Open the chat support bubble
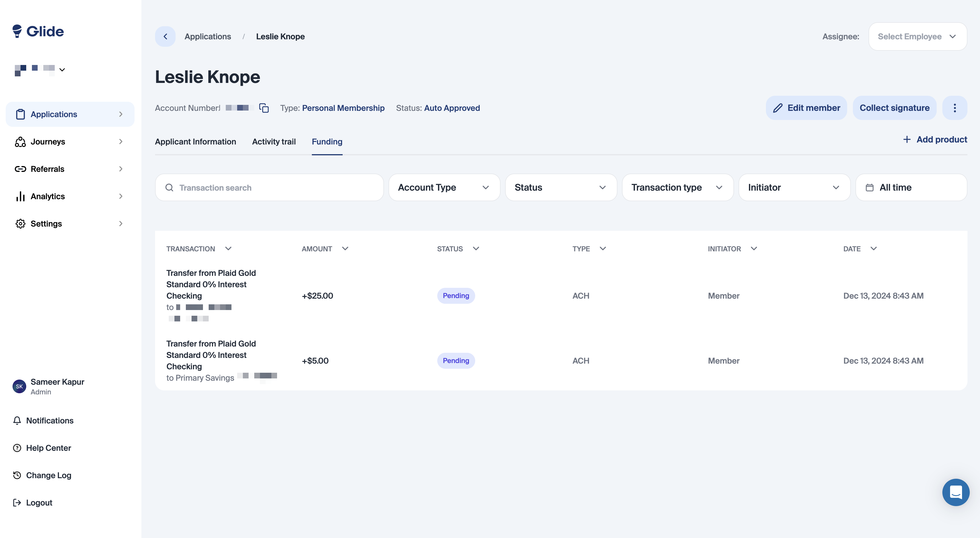Viewport: 980px width, 538px height. tap(955, 492)
